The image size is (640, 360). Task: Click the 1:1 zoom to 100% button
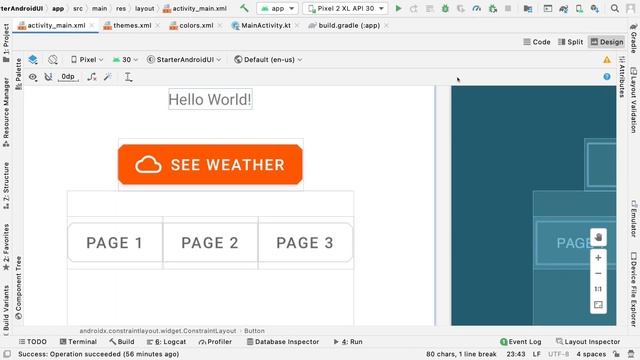click(598, 289)
